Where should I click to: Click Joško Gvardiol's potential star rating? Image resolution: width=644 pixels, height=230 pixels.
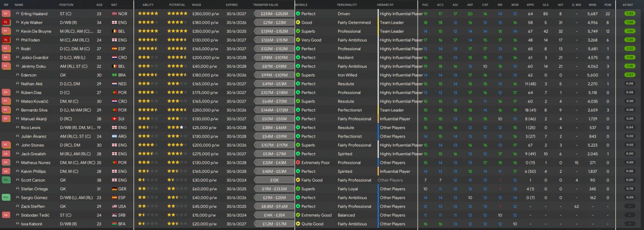coord(176,57)
